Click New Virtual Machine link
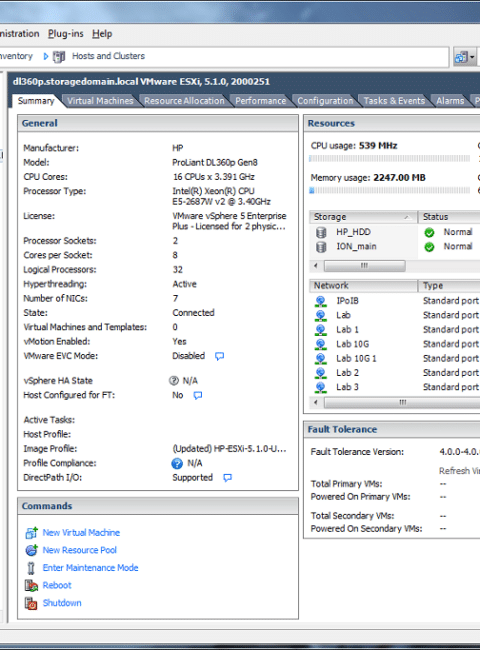 click(81, 533)
